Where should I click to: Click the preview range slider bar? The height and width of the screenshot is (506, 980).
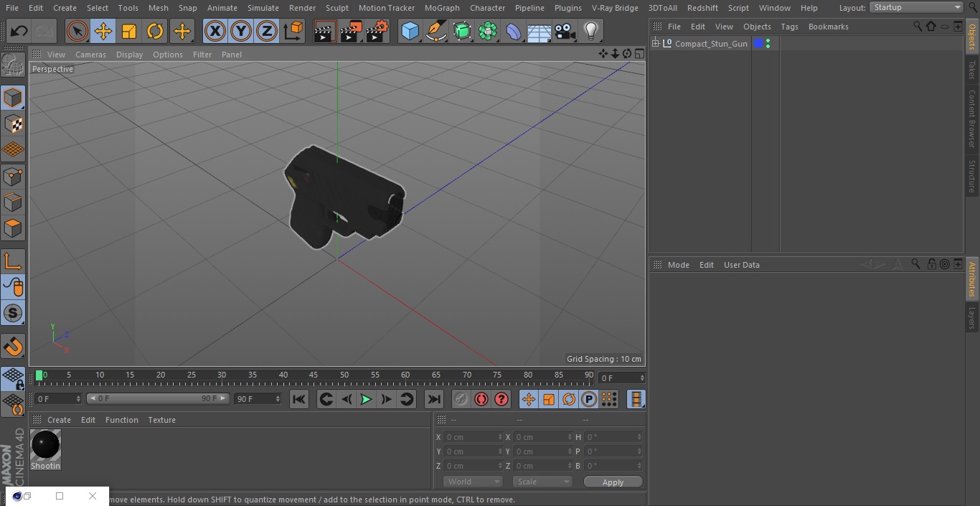click(158, 398)
